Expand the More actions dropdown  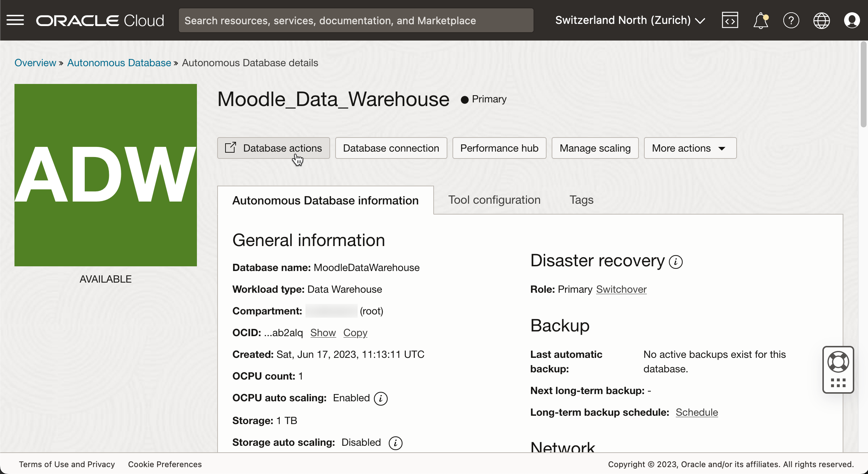pos(690,148)
